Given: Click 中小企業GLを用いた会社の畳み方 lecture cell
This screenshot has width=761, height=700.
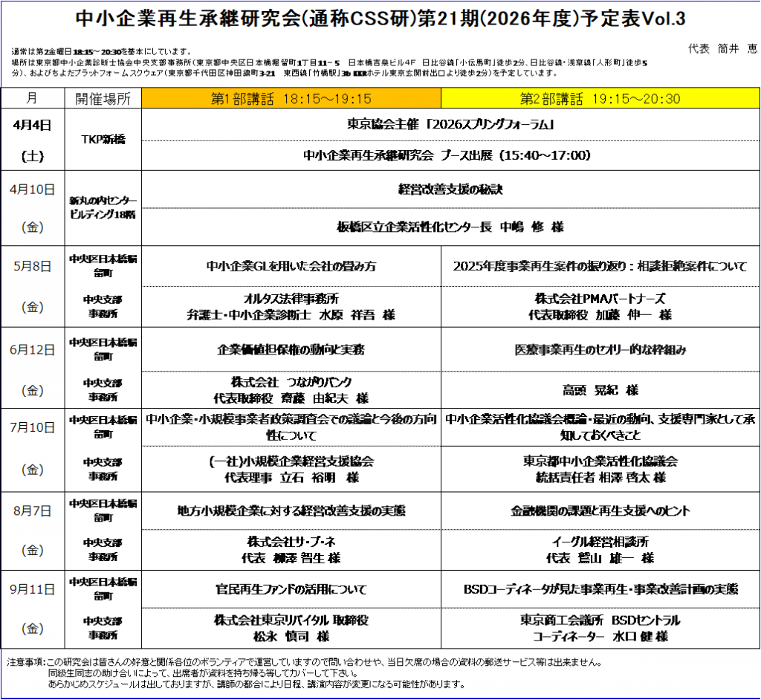Looking at the screenshot, I should pyautogui.click(x=291, y=266).
